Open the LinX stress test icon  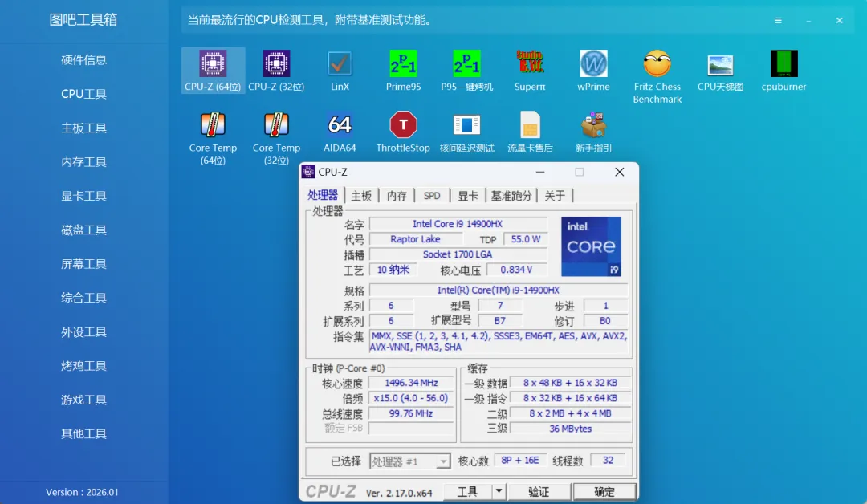point(340,70)
